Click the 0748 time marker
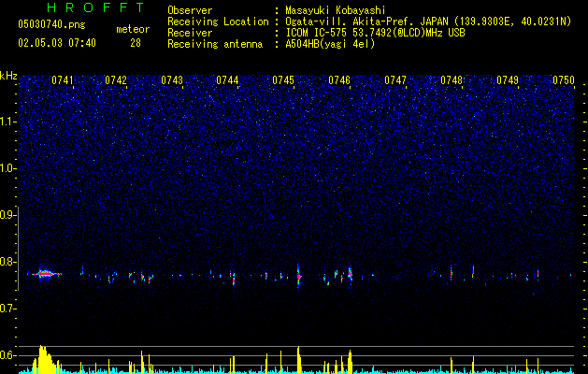This screenshot has height=374, width=588. tap(452, 80)
